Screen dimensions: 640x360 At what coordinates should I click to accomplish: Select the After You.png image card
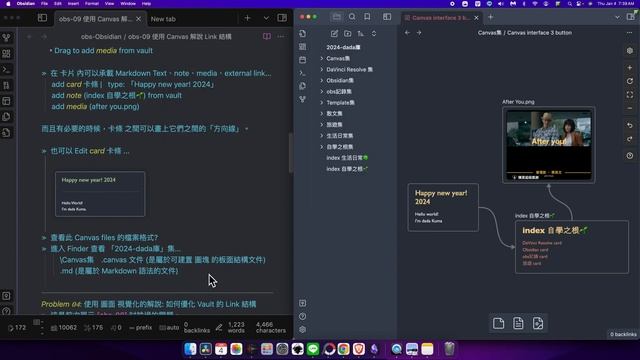click(549, 145)
